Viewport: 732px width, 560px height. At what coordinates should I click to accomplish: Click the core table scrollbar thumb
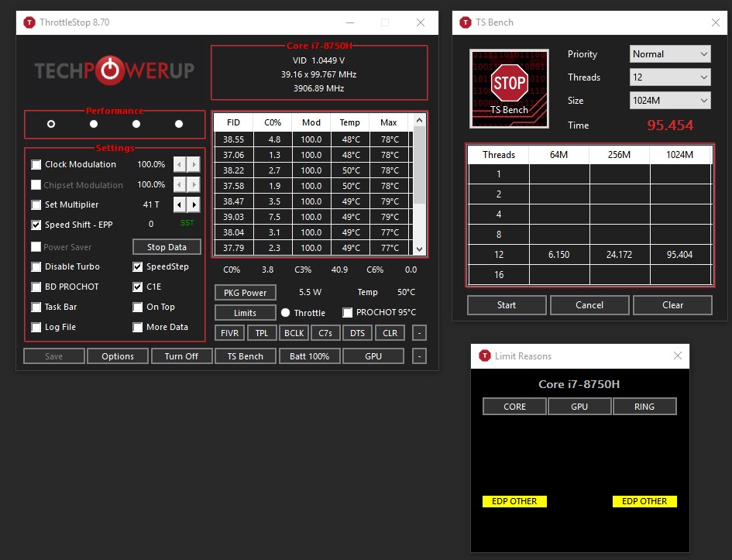click(x=419, y=165)
